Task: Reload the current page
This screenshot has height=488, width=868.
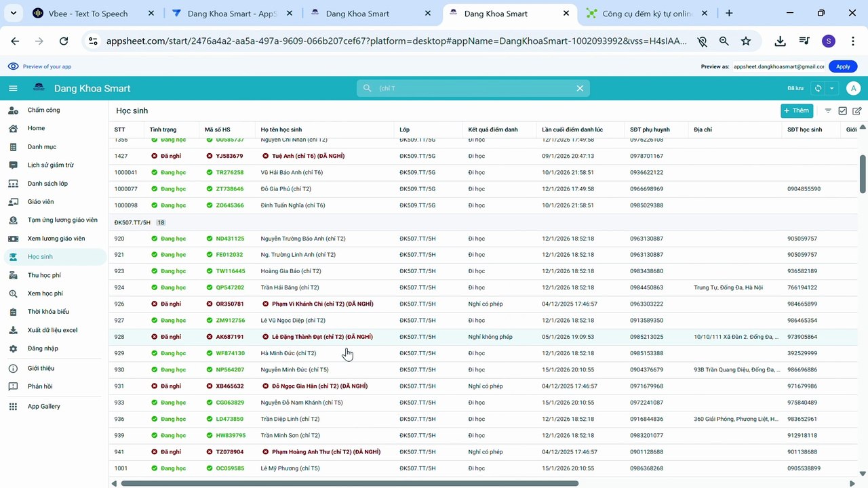Action: click(x=64, y=41)
